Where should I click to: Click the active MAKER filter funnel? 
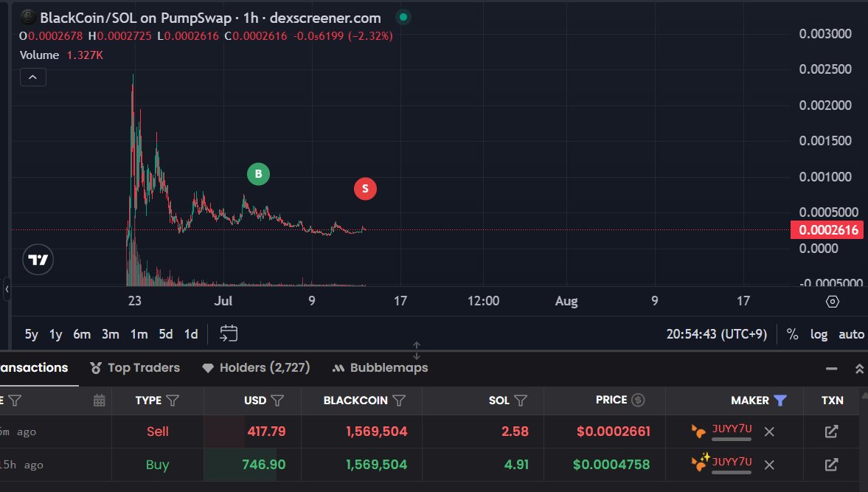click(x=780, y=400)
